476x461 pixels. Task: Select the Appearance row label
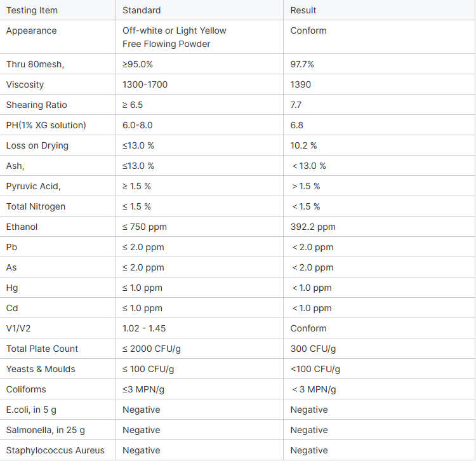pyautogui.click(x=31, y=30)
